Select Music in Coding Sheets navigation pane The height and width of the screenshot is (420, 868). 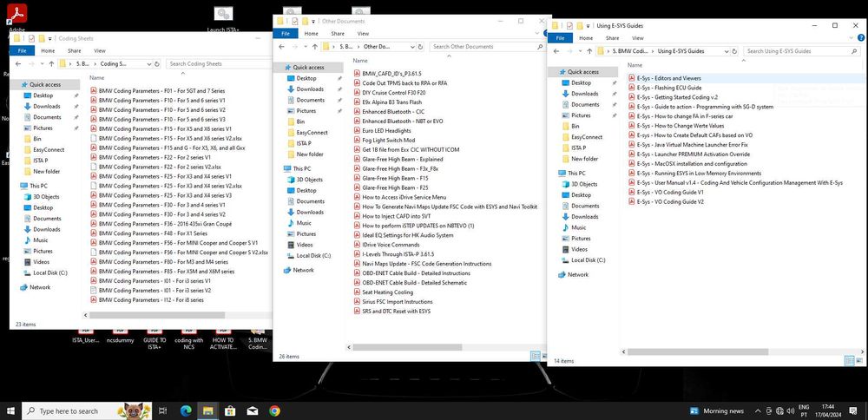point(41,240)
